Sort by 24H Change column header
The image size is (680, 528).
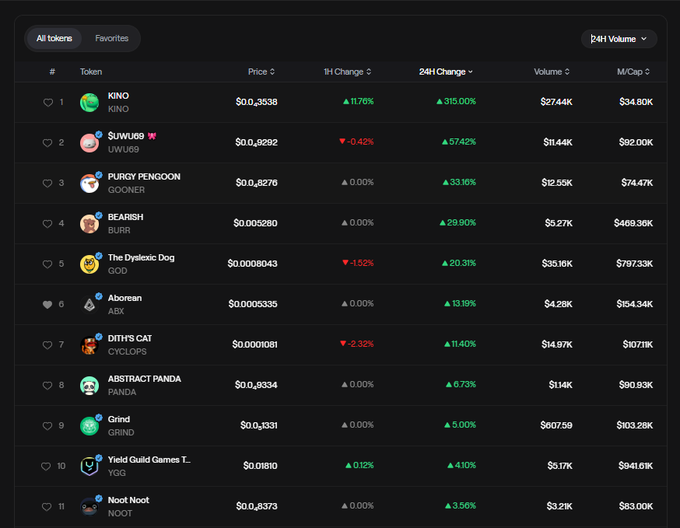point(446,72)
